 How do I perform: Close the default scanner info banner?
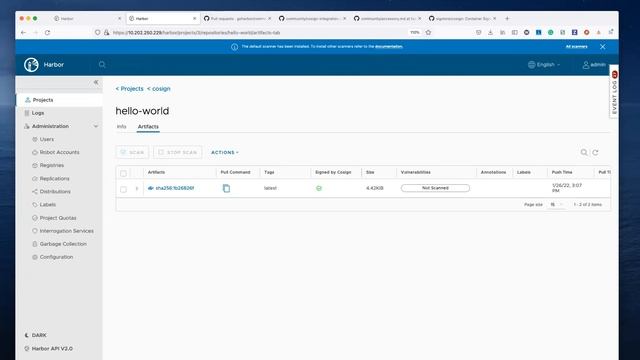[x=602, y=47]
